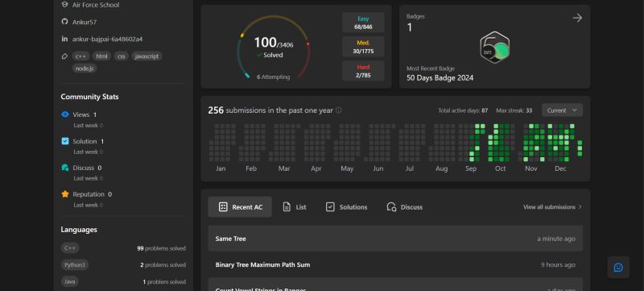Click '1 problem solved' text
The image size is (644, 291).
coord(164,281)
